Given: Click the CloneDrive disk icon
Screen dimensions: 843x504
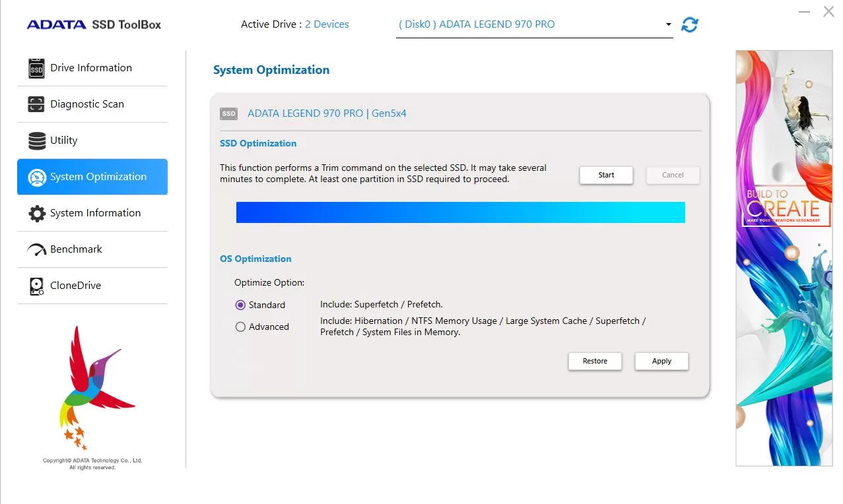Looking at the screenshot, I should tap(37, 286).
